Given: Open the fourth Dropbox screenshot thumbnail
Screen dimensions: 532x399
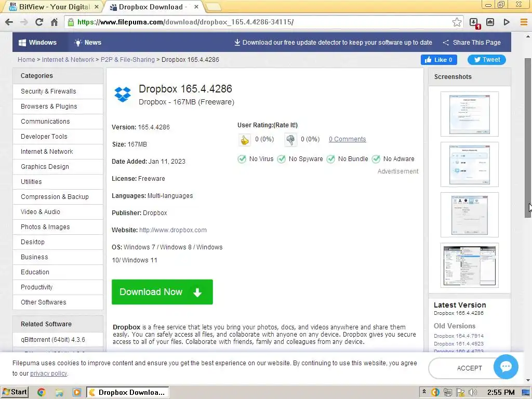Looking at the screenshot, I should point(469,265).
